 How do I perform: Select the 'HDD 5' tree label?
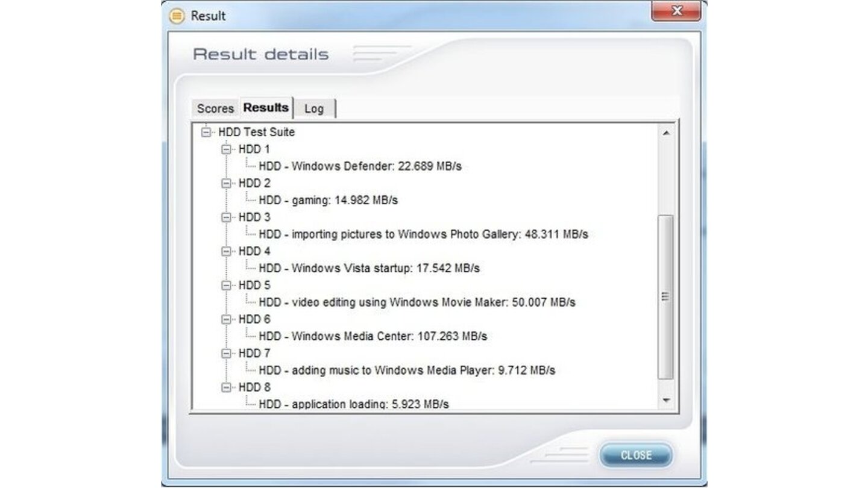(x=254, y=285)
